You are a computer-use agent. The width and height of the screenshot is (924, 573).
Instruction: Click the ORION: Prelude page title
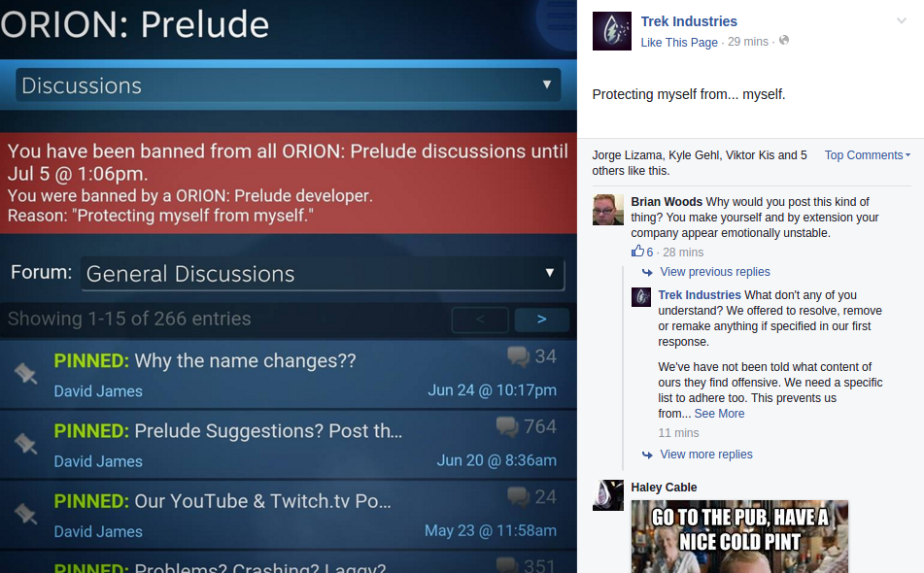coord(135,24)
